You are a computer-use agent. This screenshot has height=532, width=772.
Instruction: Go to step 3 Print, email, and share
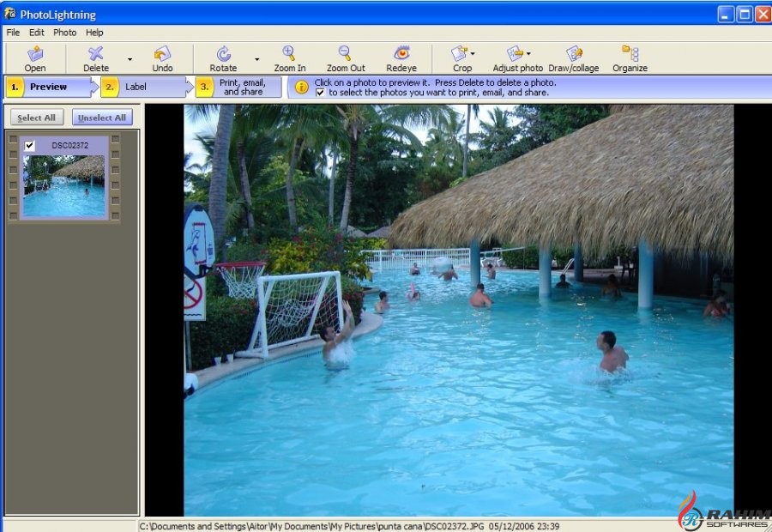238,87
